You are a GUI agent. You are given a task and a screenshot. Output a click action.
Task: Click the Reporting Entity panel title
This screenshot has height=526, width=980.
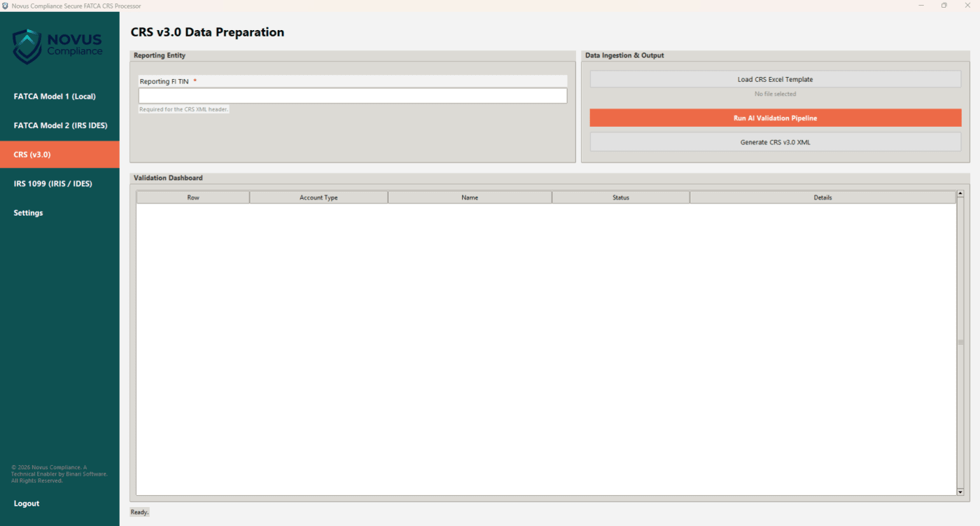click(160, 55)
